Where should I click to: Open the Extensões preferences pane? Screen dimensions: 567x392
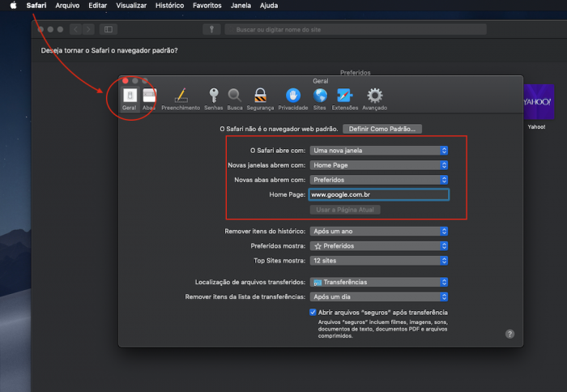345,98
